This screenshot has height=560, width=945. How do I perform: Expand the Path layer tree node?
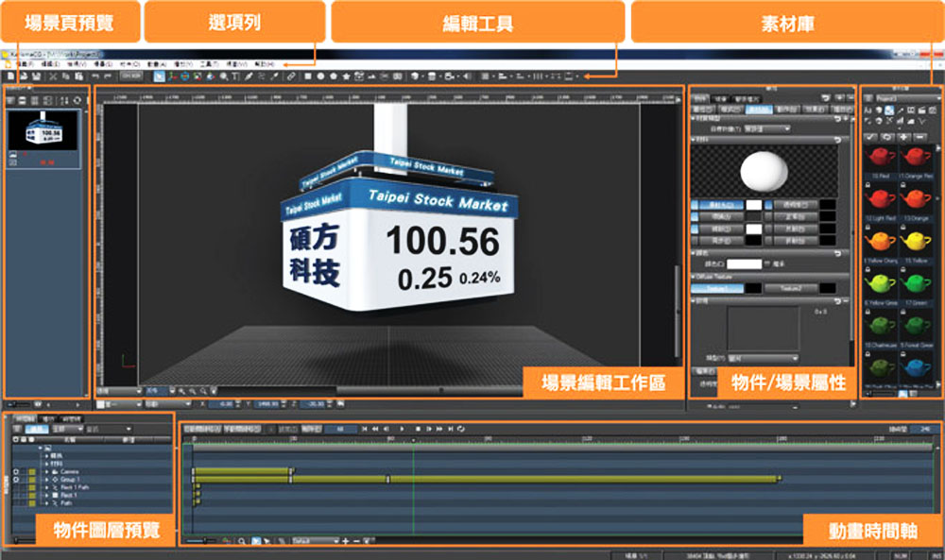[x=47, y=502]
